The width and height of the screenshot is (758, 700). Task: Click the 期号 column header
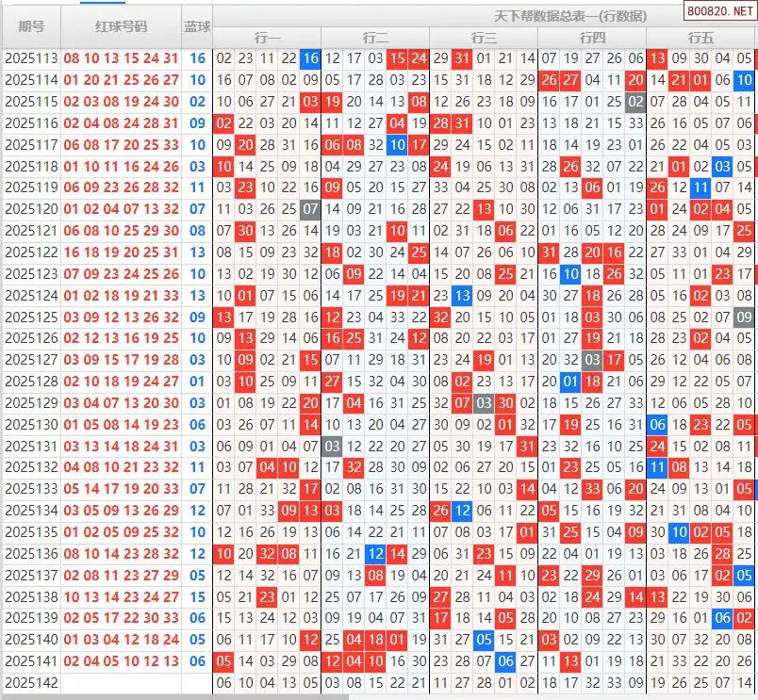(31, 26)
